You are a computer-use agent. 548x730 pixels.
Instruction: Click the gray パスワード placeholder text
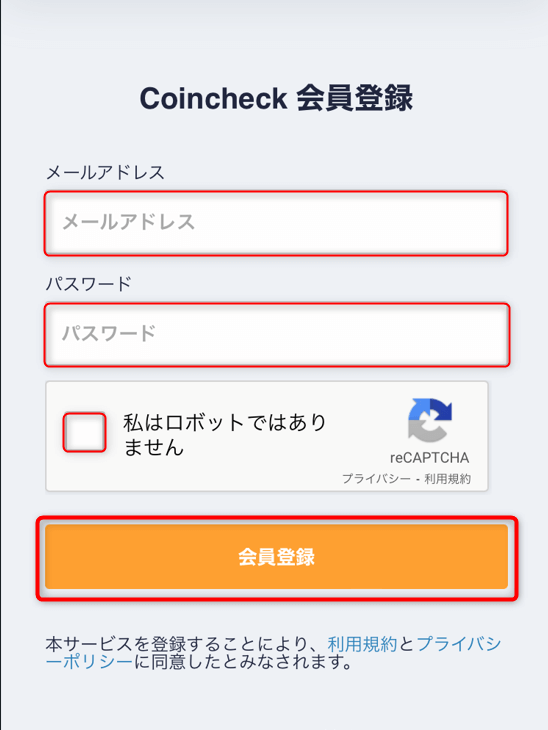(109, 334)
